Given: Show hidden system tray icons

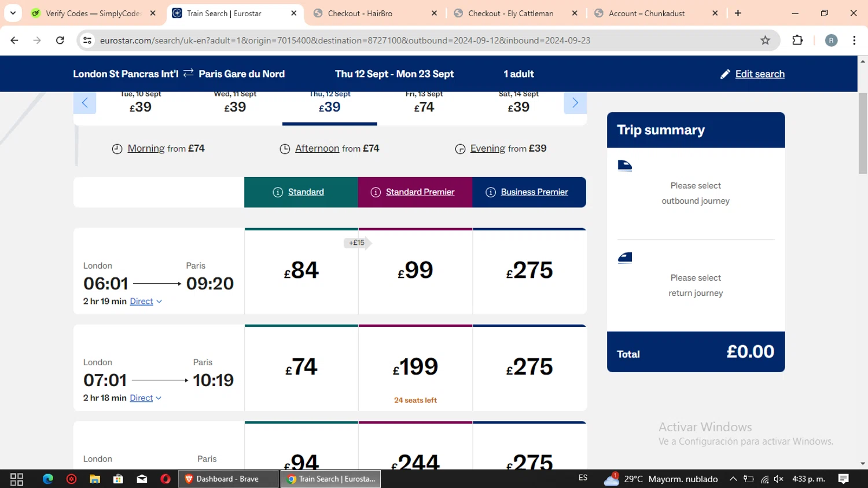Looking at the screenshot, I should coord(733,479).
